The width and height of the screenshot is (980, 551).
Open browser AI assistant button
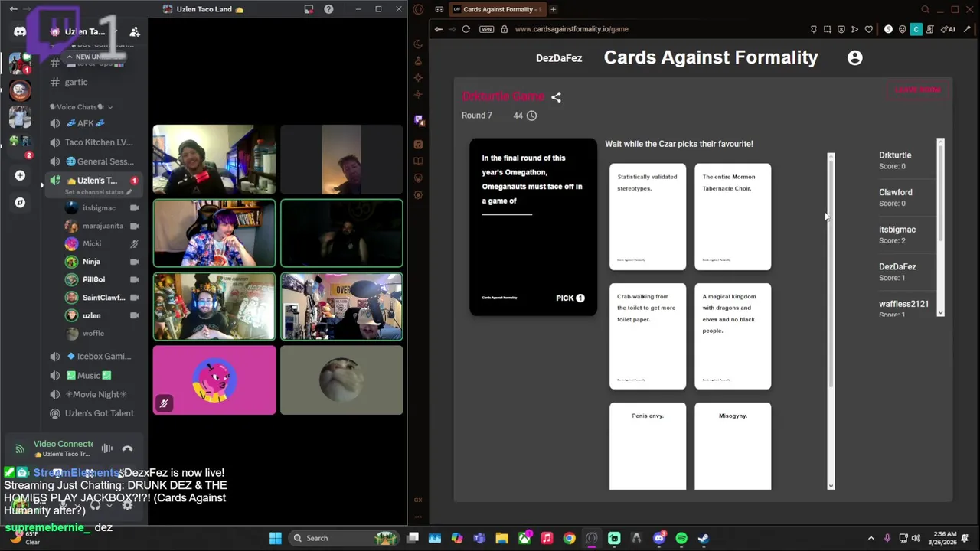(x=948, y=29)
